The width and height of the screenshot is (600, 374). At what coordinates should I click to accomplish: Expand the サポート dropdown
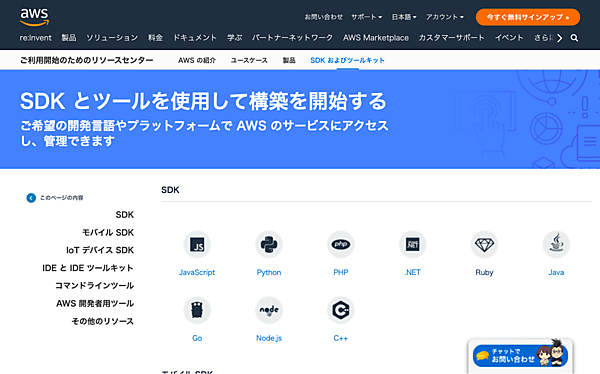(x=367, y=17)
